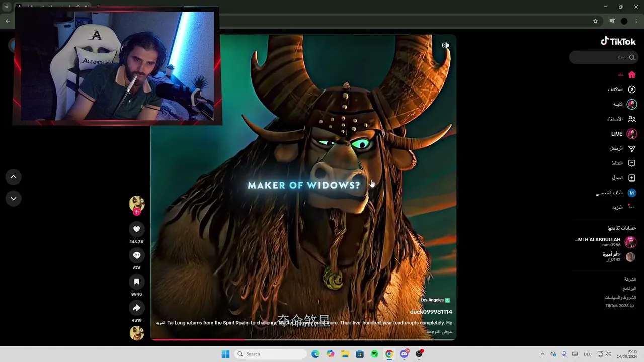Bookmark the page with the Chrome star icon
Screen dimensions: 644x362
[595, 21]
